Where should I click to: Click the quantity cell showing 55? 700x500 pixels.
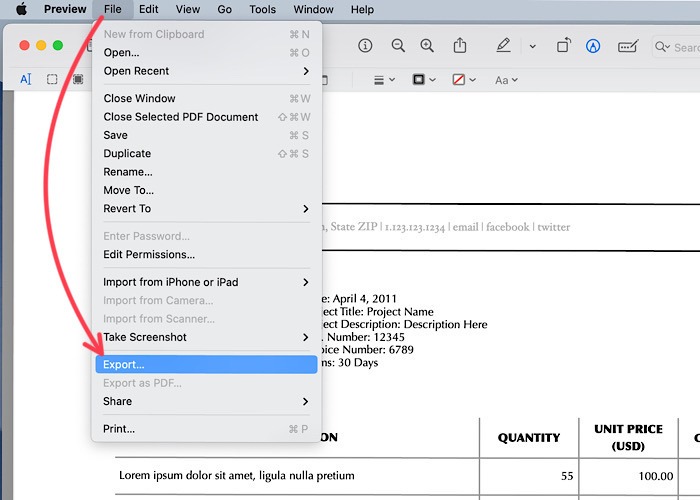click(567, 476)
